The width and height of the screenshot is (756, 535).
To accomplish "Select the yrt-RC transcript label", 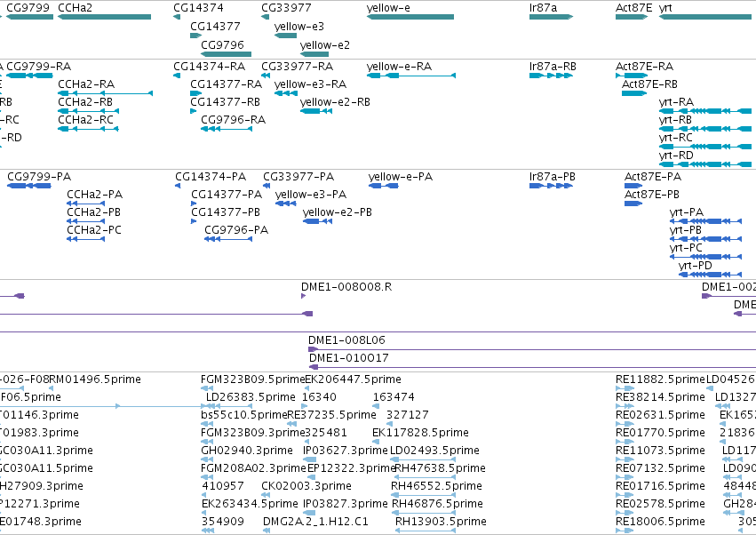I will coord(675,138).
